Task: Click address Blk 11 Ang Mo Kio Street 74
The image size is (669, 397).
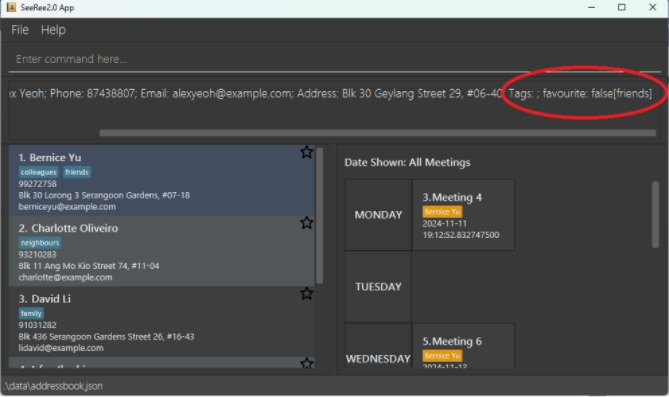Action: (x=89, y=266)
